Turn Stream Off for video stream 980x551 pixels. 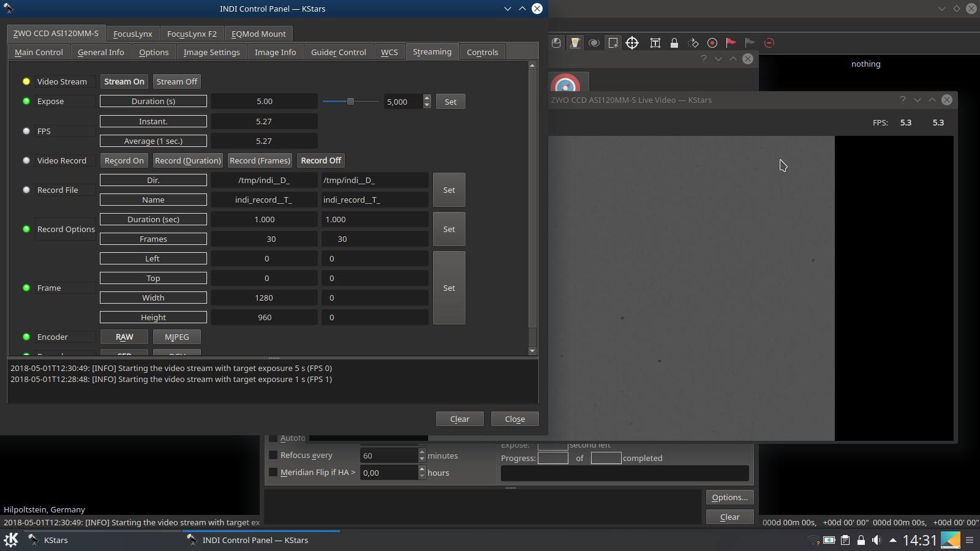(177, 81)
